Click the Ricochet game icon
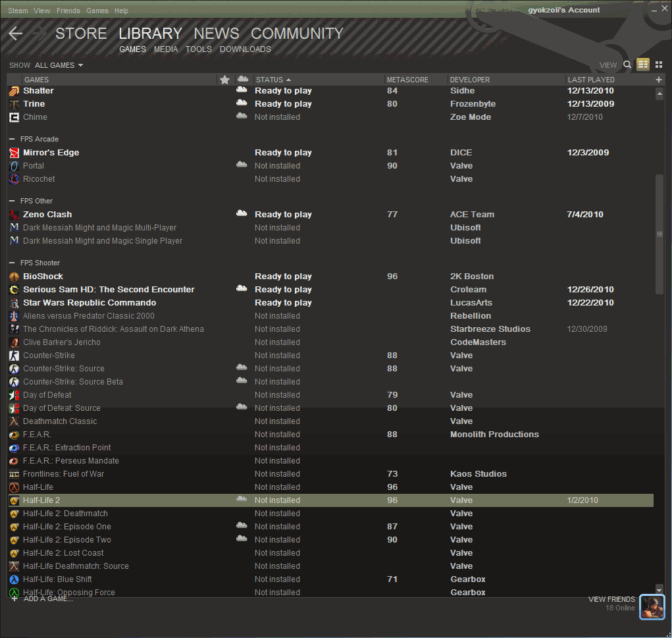The image size is (672, 638). click(x=14, y=179)
